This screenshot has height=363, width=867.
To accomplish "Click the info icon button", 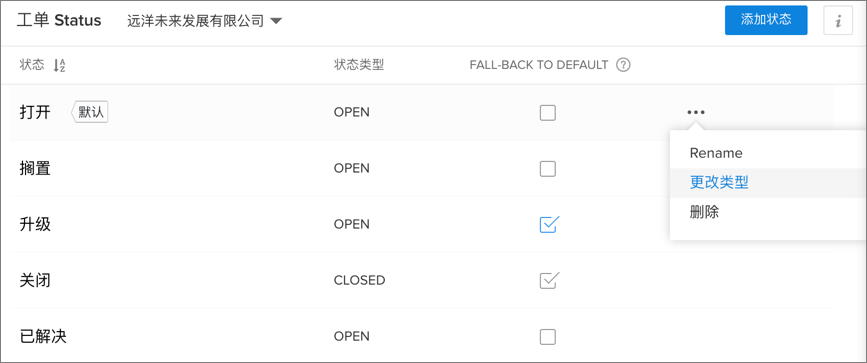I will point(838,21).
